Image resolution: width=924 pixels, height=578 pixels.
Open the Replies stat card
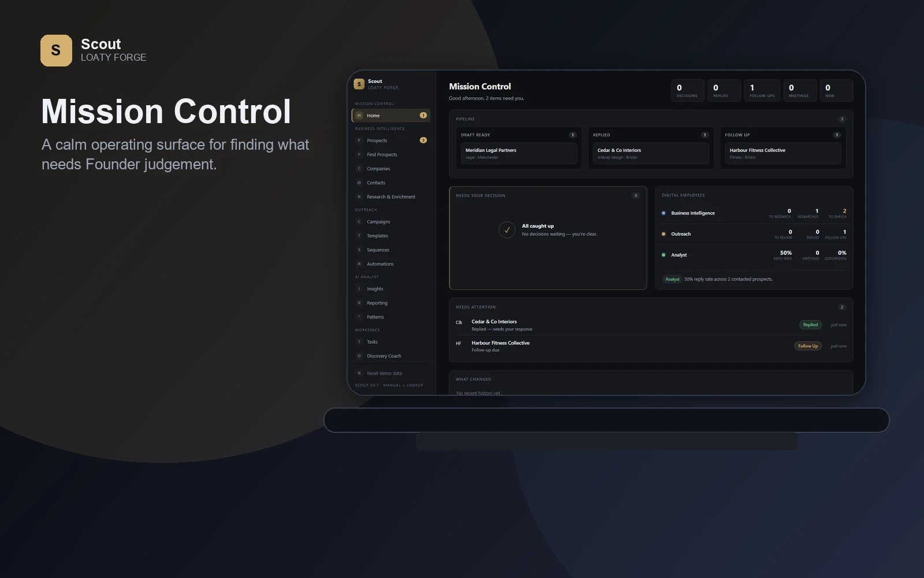click(x=724, y=91)
